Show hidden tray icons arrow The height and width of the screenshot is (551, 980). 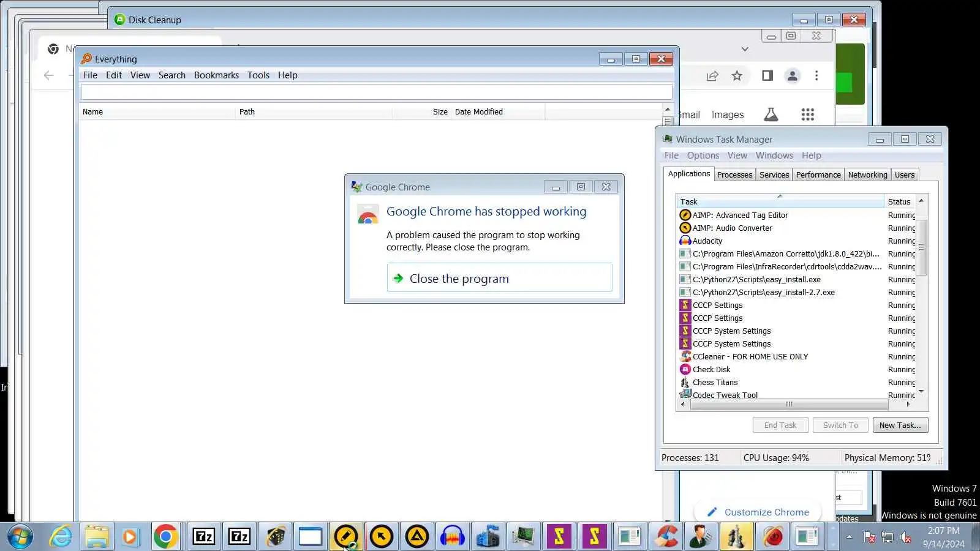[x=849, y=537]
